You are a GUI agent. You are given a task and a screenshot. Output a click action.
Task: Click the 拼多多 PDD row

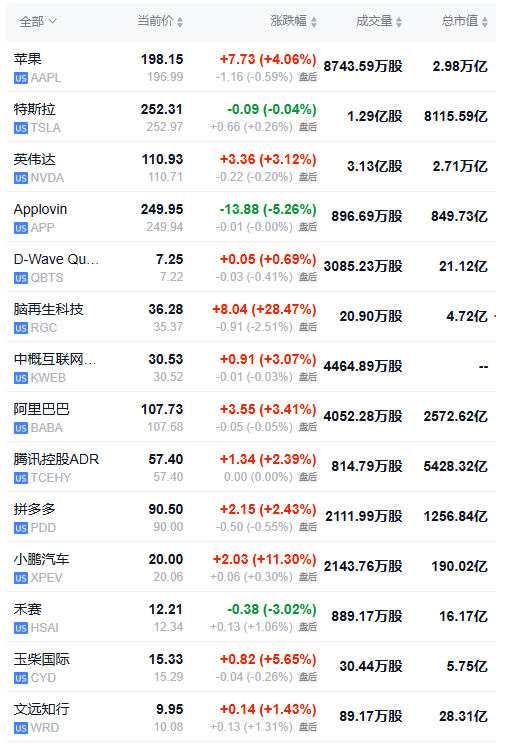(251, 517)
